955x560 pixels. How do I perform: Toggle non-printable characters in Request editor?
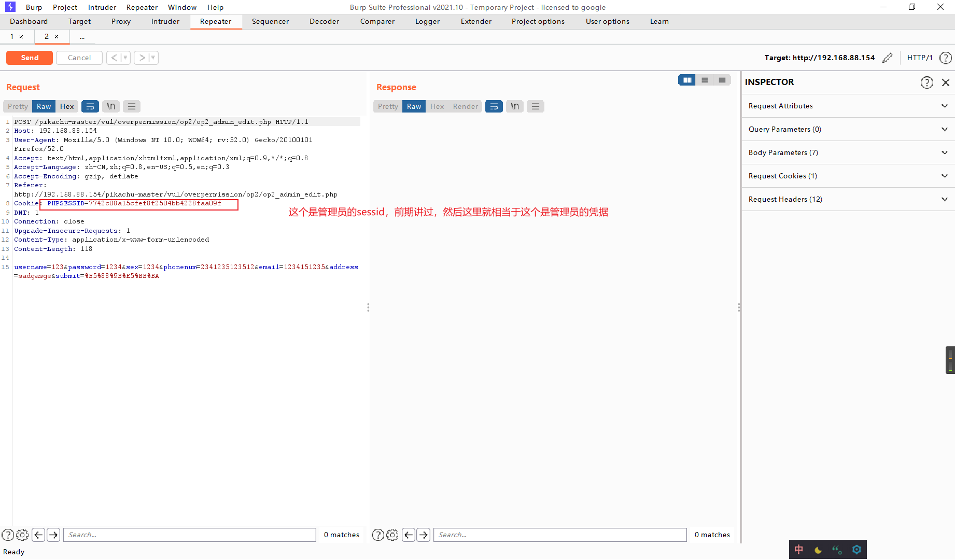tap(111, 106)
